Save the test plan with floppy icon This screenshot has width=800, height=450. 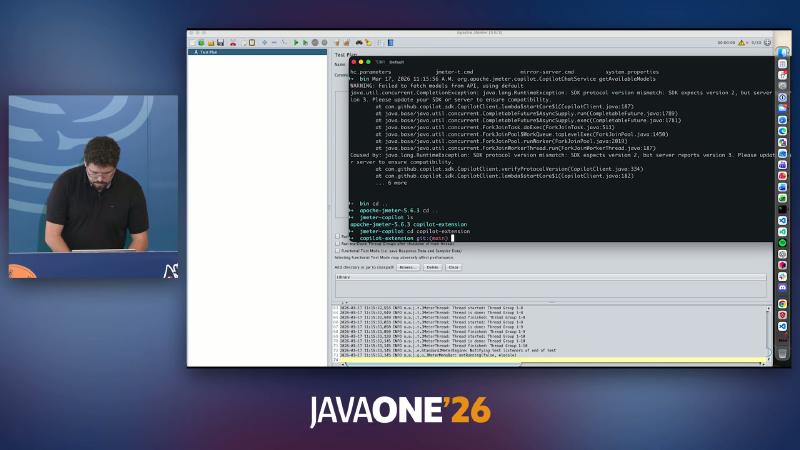(220, 43)
